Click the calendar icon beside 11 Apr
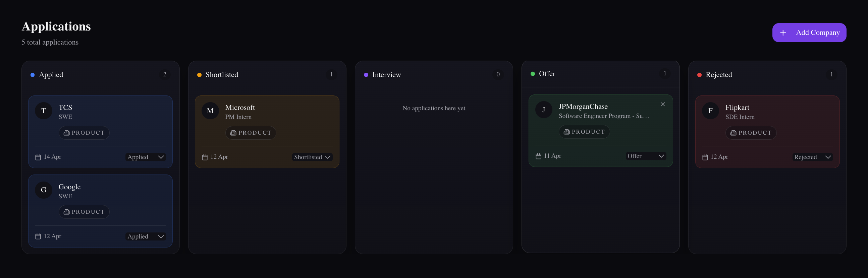This screenshot has height=278, width=868. [x=538, y=156]
